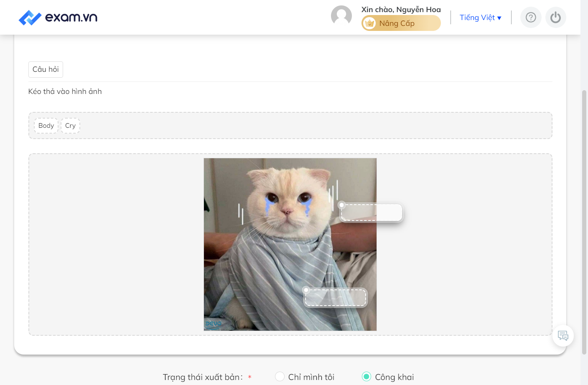Screen dimensions: 588x385
Task: Click the 'Trạng thái xuất bản:' label
Action: point(203,377)
